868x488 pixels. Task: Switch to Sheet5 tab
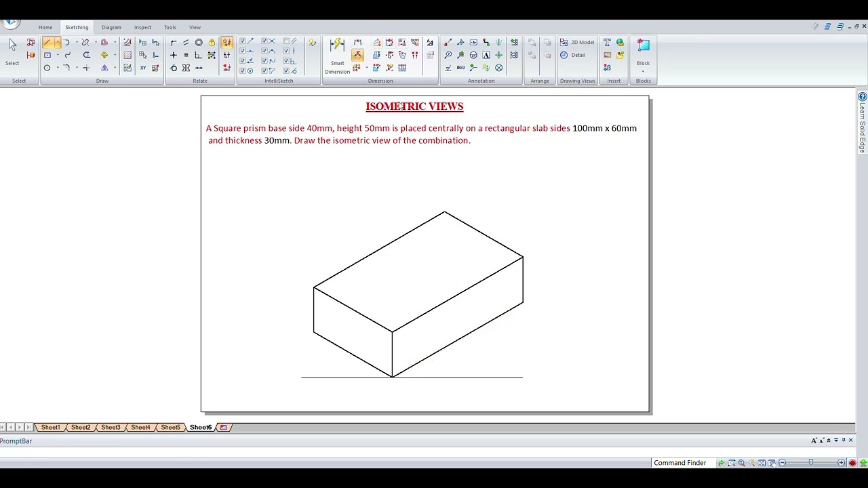point(170,428)
